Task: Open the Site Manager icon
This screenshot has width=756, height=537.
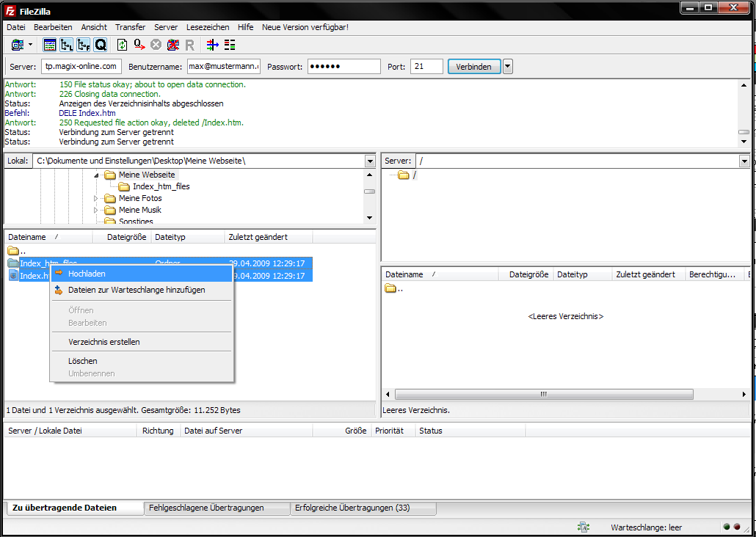Action: point(18,45)
